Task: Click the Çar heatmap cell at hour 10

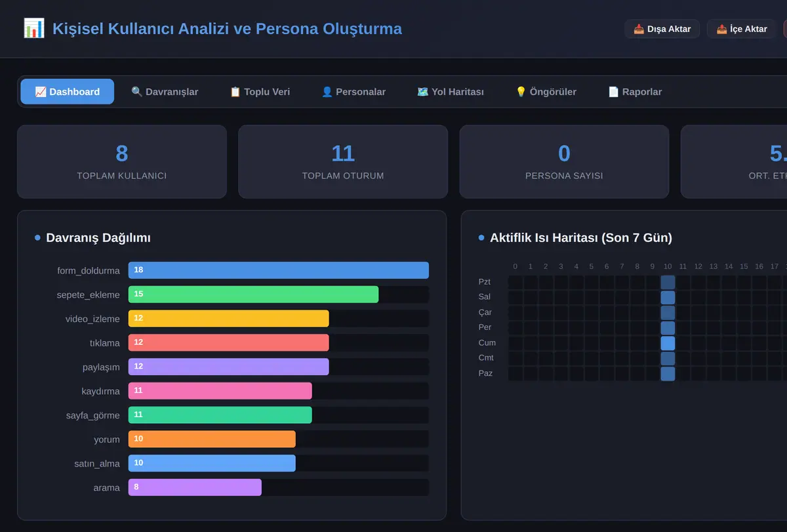Action: tap(668, 312)
